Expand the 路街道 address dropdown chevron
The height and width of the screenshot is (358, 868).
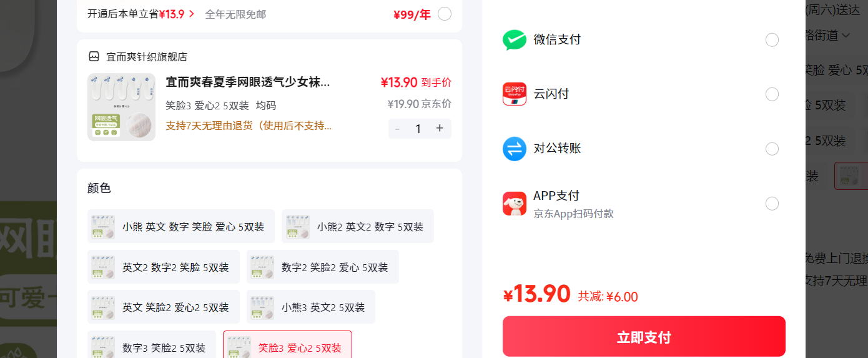coord(846,36)
